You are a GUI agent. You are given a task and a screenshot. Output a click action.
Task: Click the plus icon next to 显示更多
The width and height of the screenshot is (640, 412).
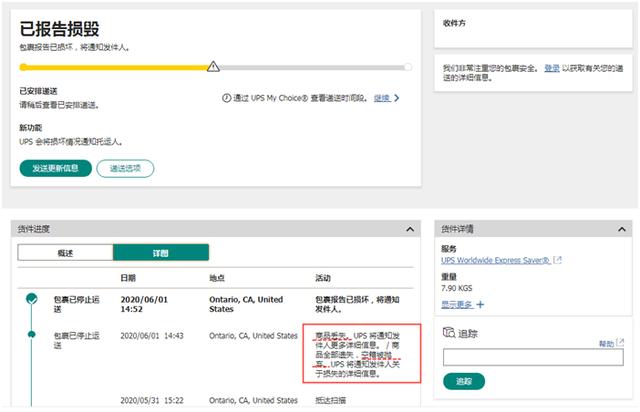[480, 304]
